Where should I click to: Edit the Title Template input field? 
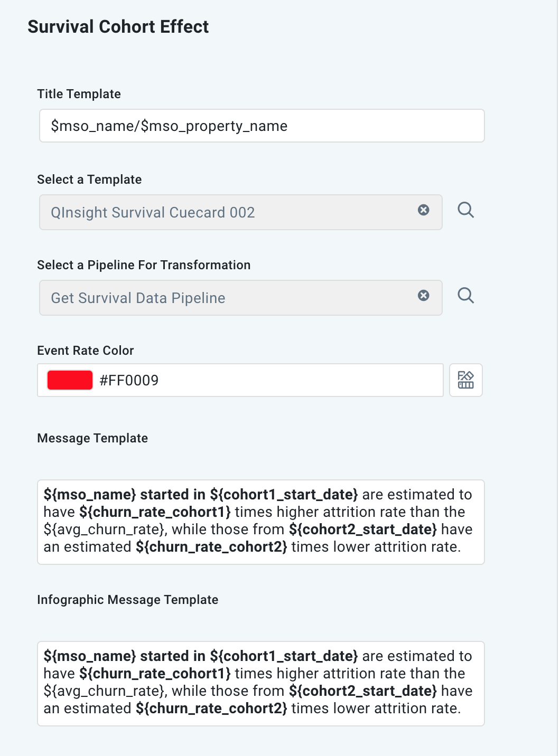point(262,126)
